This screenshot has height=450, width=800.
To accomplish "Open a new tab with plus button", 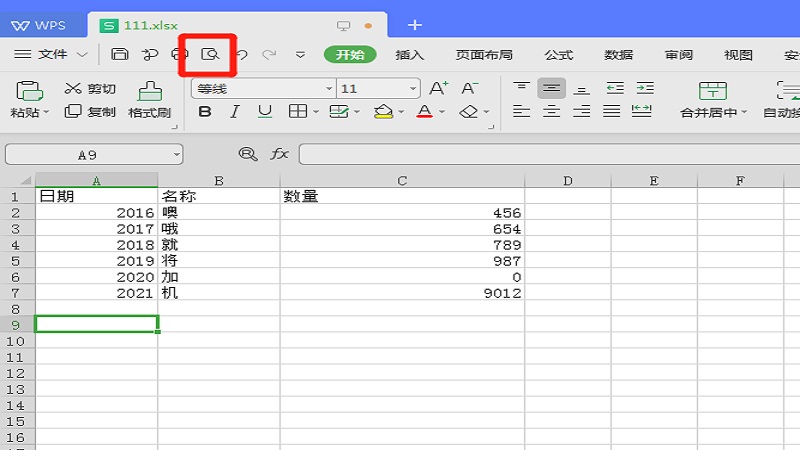I will 415,25.
